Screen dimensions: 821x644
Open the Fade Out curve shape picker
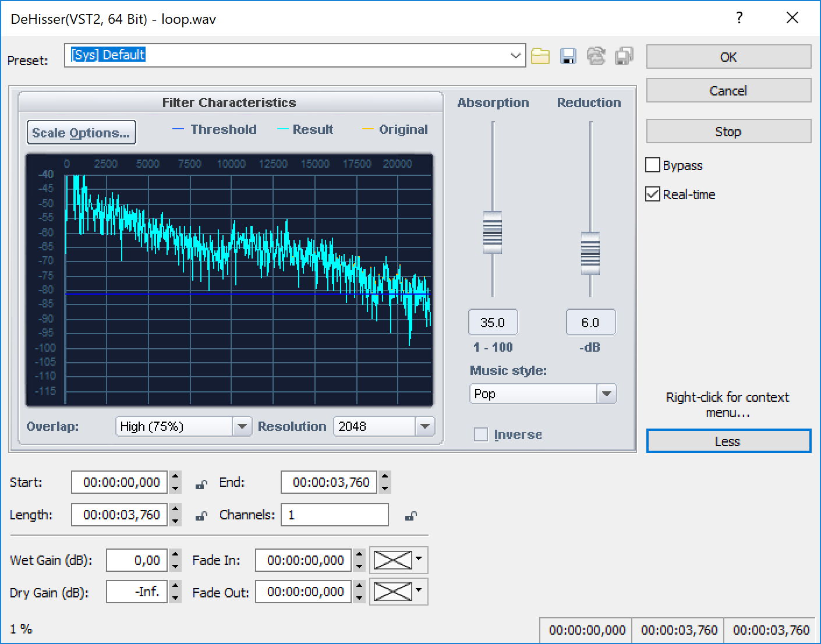[x=399, y=592]
